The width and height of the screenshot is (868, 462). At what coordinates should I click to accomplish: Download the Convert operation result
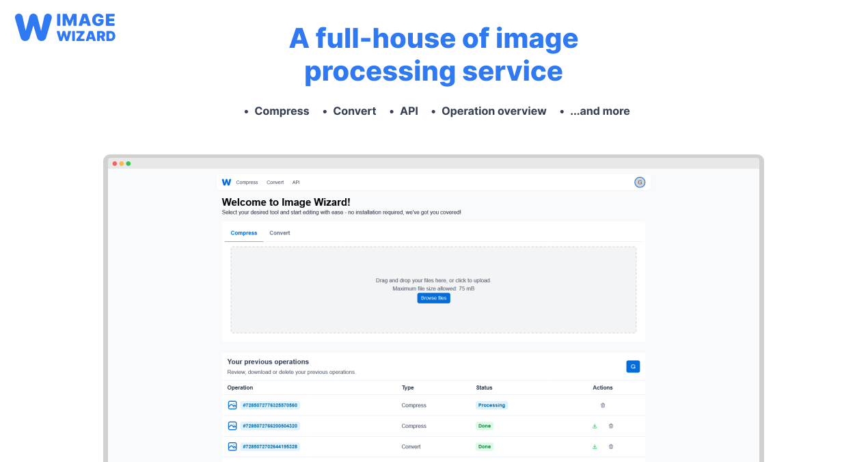pyautogui.click(x=595, y=446)
